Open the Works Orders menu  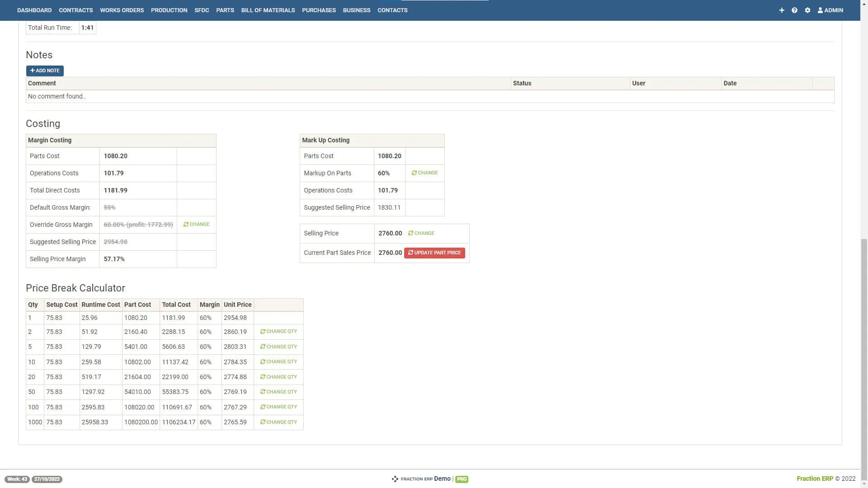pos(122,10)
